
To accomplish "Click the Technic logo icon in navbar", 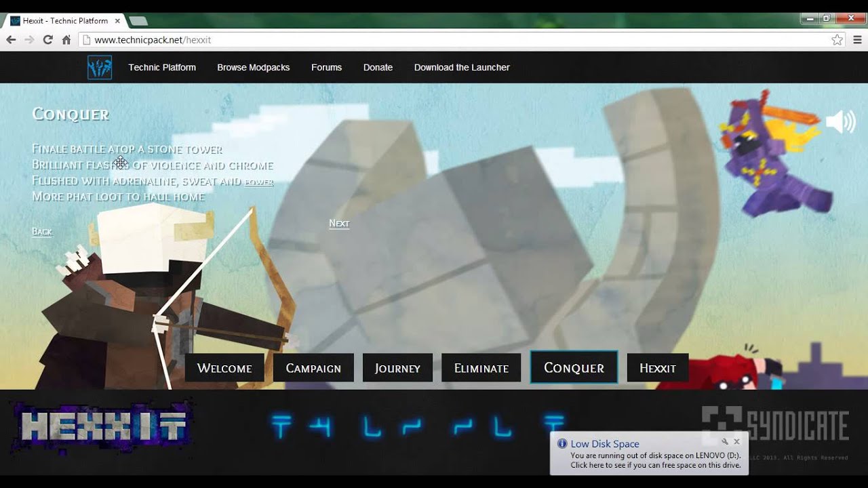I will click(100, 68).
